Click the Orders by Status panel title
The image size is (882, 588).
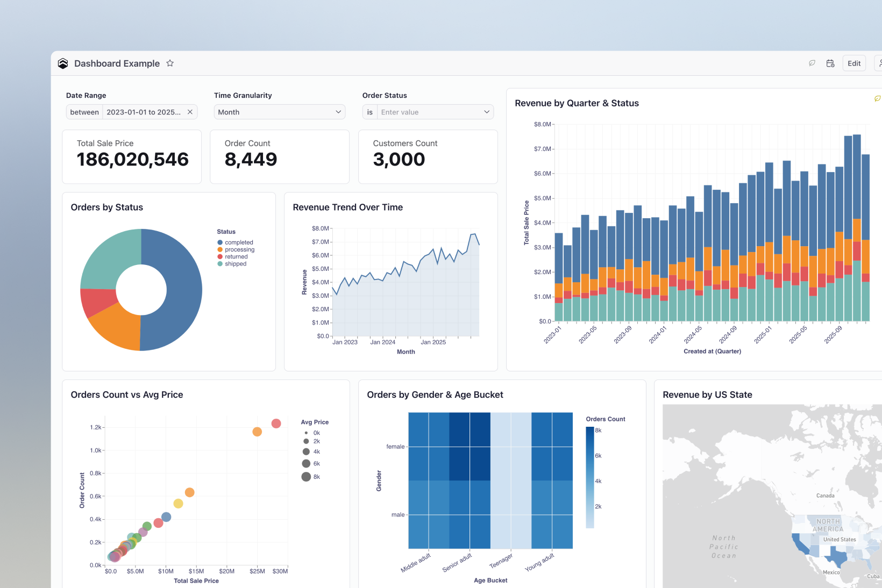click(106, 207)
